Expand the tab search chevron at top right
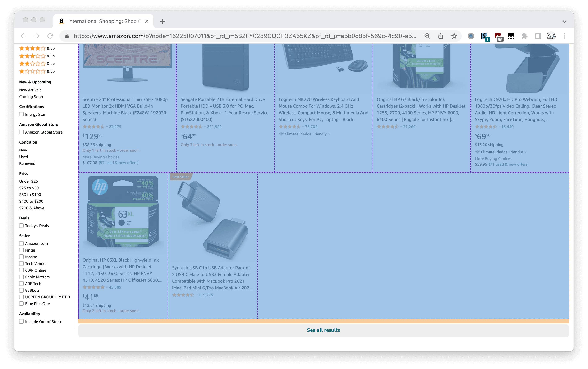588x369 pixels. (564, 22)
